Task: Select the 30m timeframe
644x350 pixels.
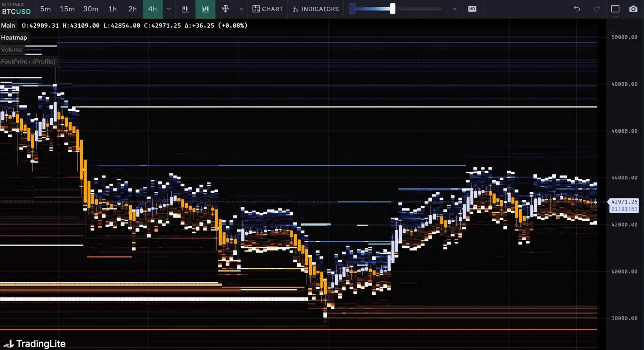Action: pyautogui.click(x=91, y=9)
